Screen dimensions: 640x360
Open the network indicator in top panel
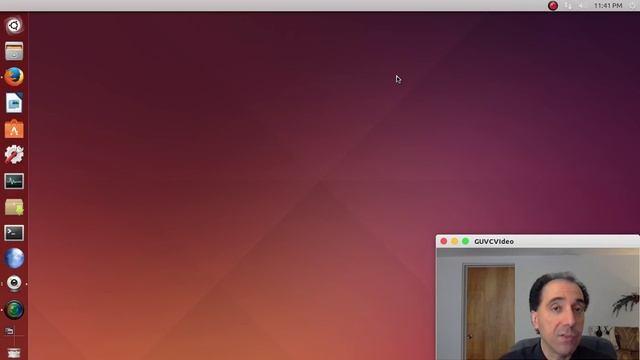[568, 6]
